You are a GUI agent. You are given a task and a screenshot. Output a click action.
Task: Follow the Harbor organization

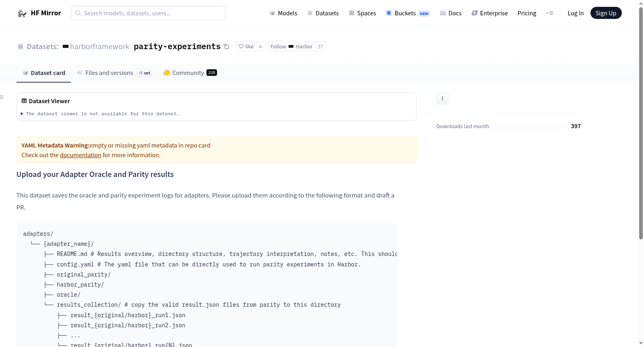pyautogui.click(x=291, y=46)
